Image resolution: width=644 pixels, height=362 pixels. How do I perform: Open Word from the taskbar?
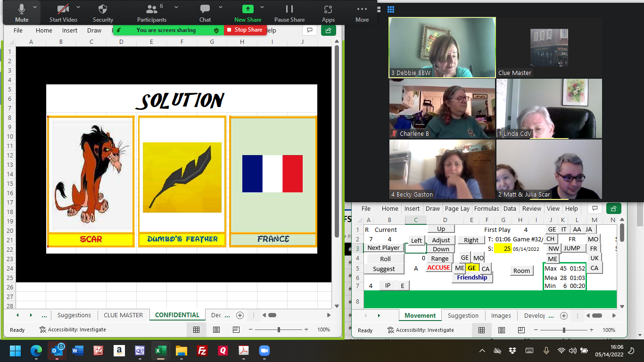click(x=78, y=351)
